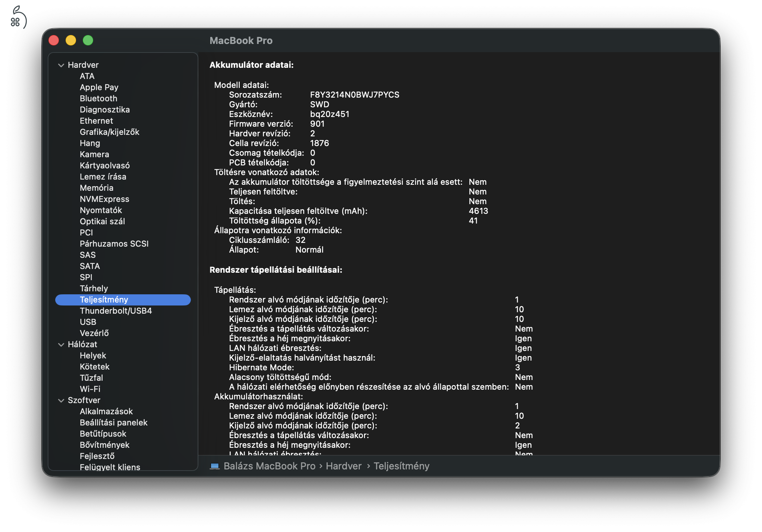
Task: Click Hardver in the path bar
Action: coord(343,466)
